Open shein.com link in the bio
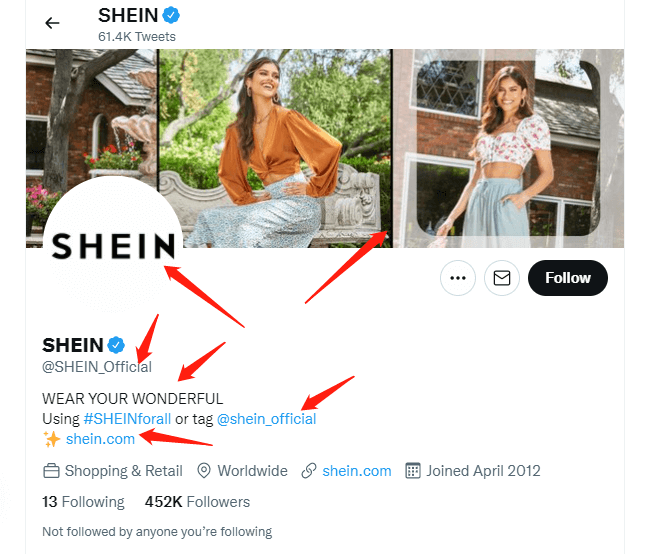This screenshot has width=648, height=554. click(100, 438)
